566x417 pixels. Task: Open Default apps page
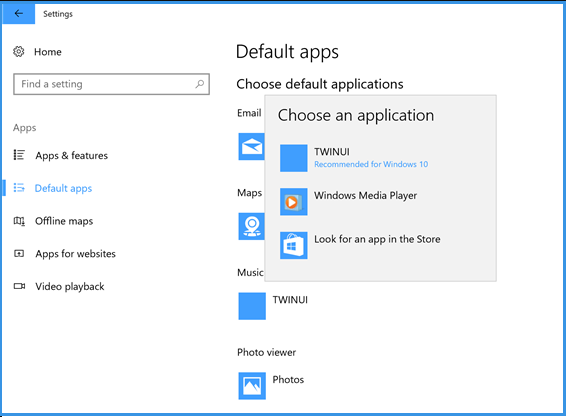coord(63,188)
